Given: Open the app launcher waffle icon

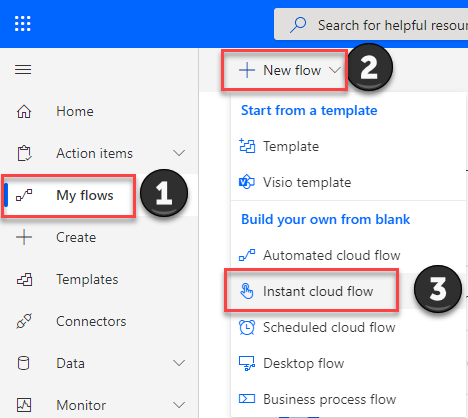Looking at the screenshot, I should click(23, 24).
